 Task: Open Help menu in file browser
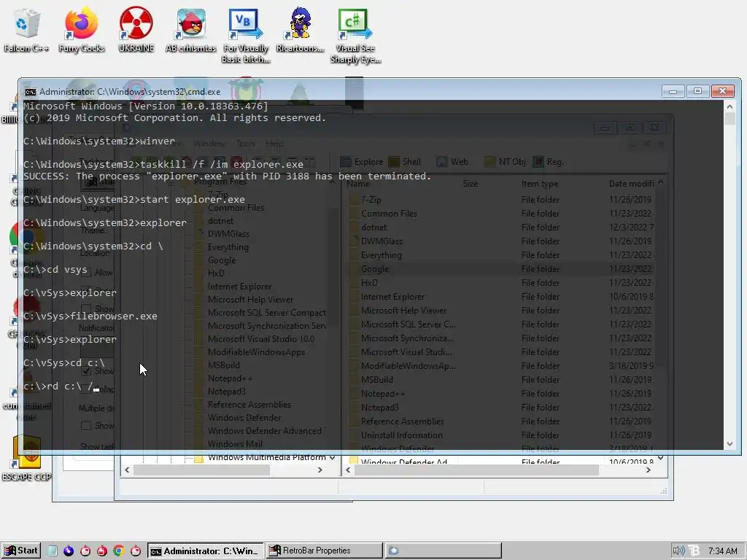tap(274, 144)
